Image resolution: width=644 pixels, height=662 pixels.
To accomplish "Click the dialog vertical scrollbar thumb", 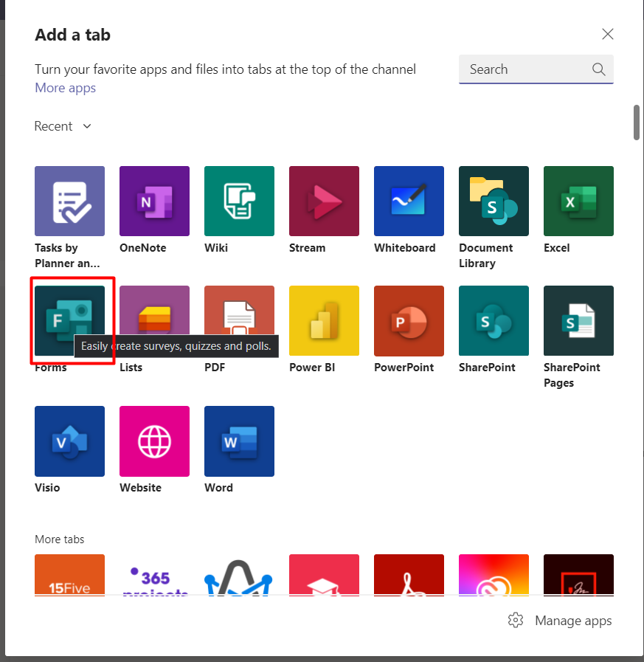I will (x=637, y=123).
